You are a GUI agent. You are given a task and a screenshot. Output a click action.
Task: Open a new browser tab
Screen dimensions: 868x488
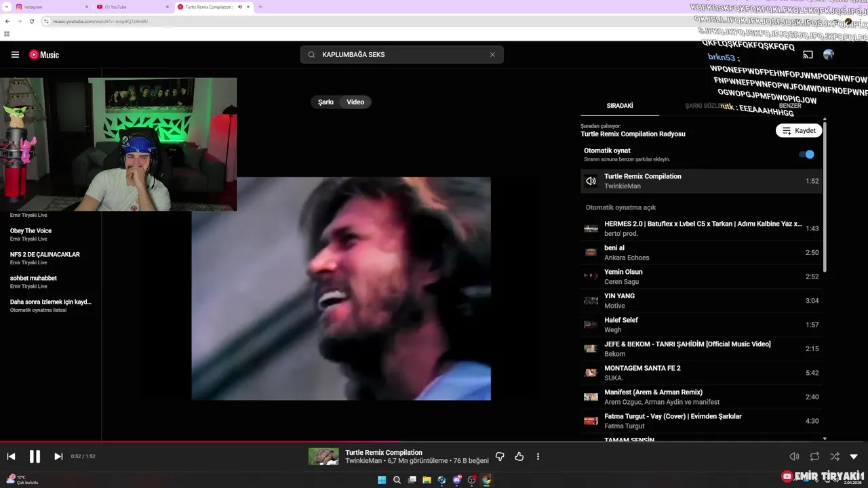click(260, 7)
